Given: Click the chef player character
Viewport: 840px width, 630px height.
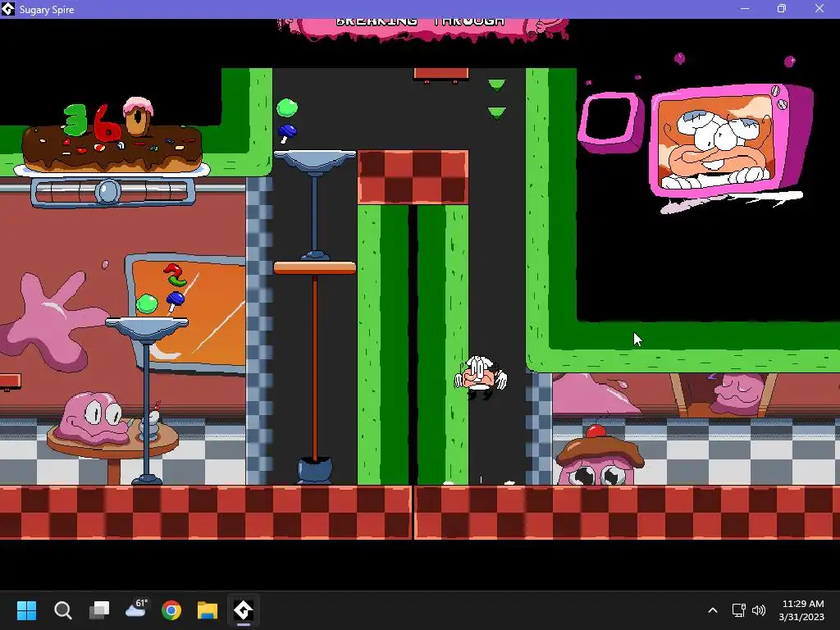Looking at the screenshot, I should click(481, 377).
